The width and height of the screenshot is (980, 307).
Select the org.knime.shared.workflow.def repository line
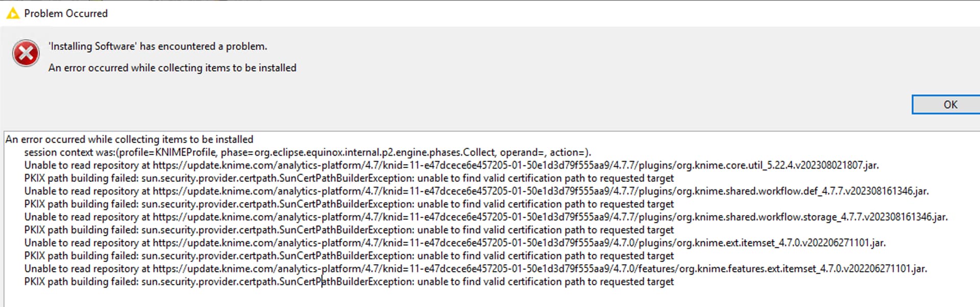[476, 192]
